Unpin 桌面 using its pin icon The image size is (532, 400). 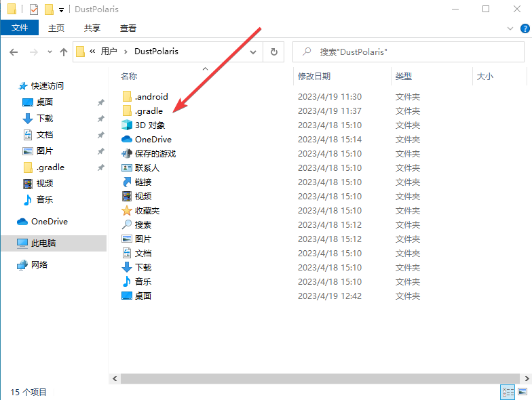(x=100, y=102)
